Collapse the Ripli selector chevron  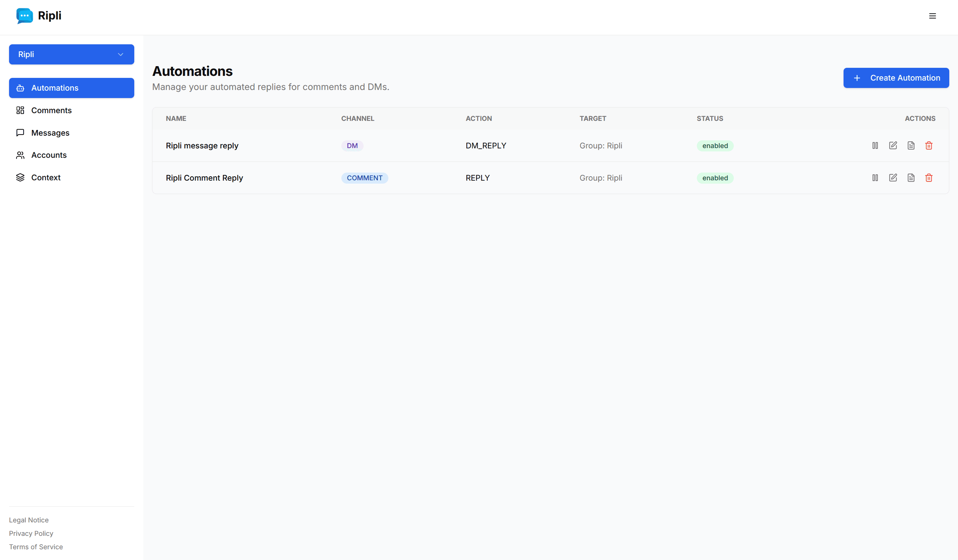(x=121, y=54)
